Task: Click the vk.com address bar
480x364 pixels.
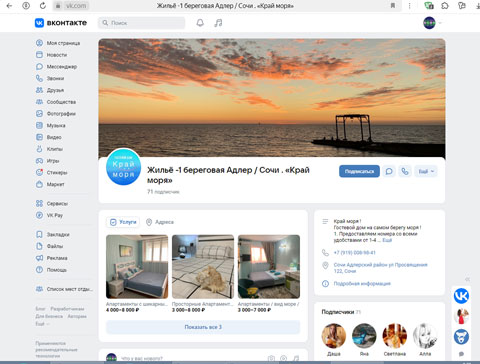Action: coord(71,6)
